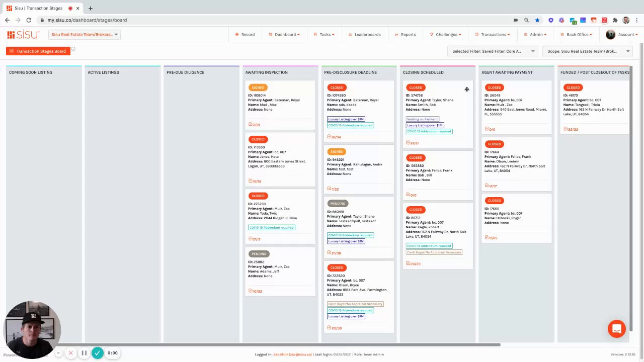644x362 pixels.
Task: Click info icon beside Transaction Stages Board
Action: 73,49
